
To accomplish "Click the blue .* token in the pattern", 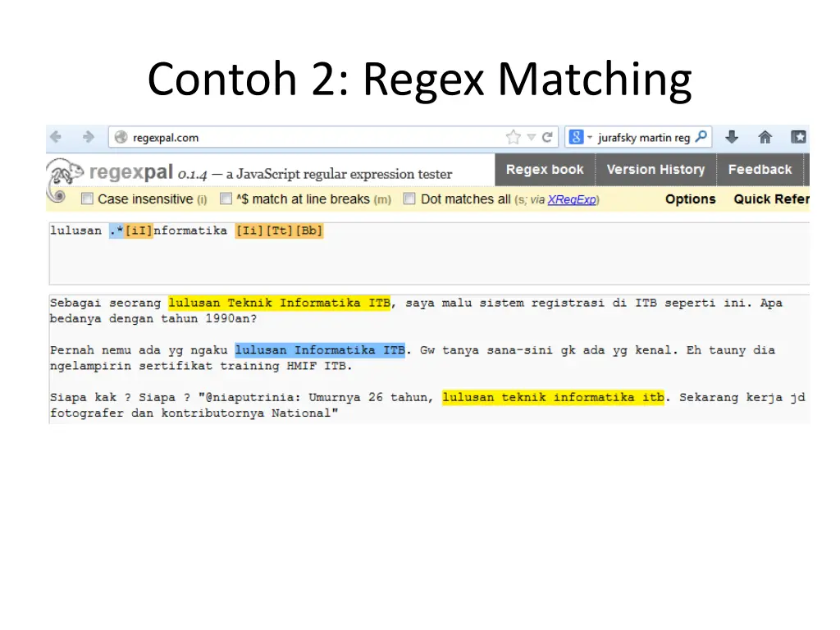I will [x=116, y=231].
